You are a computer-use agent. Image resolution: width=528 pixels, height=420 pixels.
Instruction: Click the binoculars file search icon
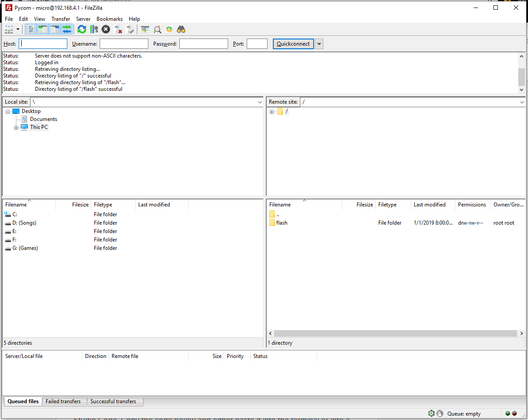tap(181, 30)
